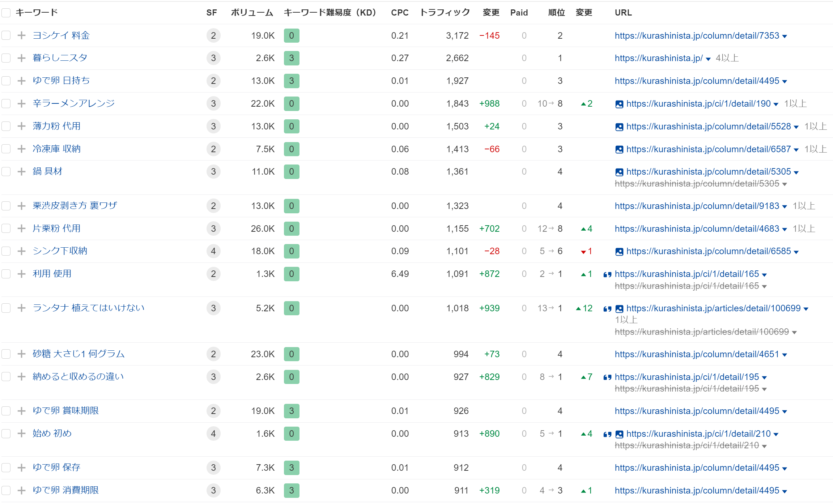Open dropdown arrow after column/detail/4651 URL

pos(785,355)
